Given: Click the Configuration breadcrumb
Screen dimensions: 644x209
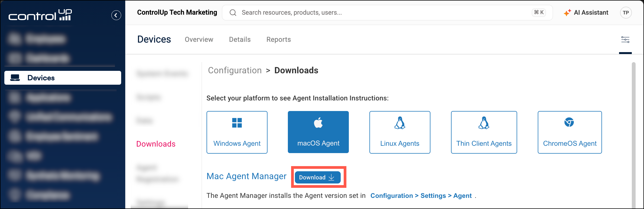Looking at the screenshot, I should (235, 70).
